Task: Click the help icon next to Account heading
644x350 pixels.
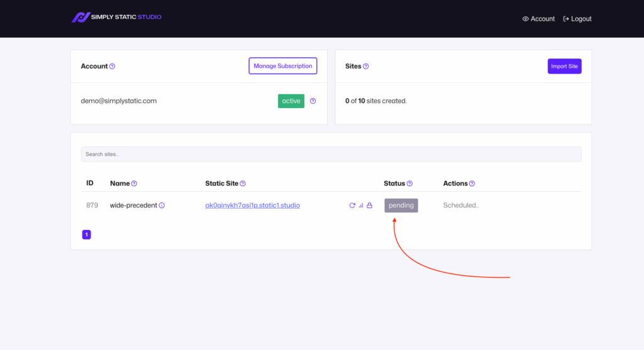Action: click(113, 66)
